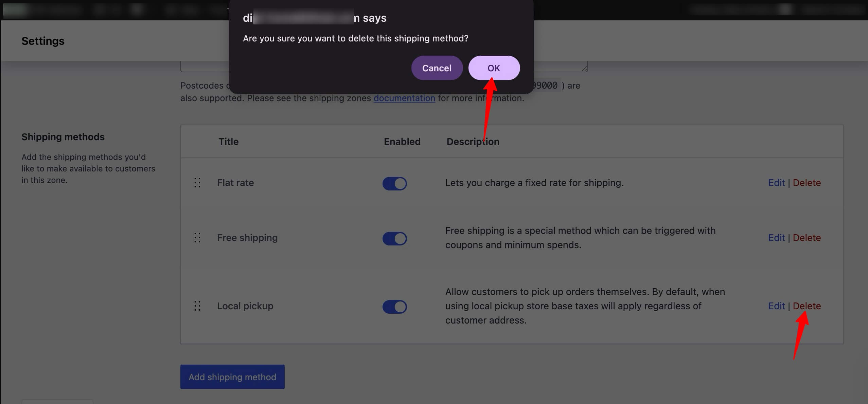Click the drag handle beside Flat rate

click(x=197, y=183)
